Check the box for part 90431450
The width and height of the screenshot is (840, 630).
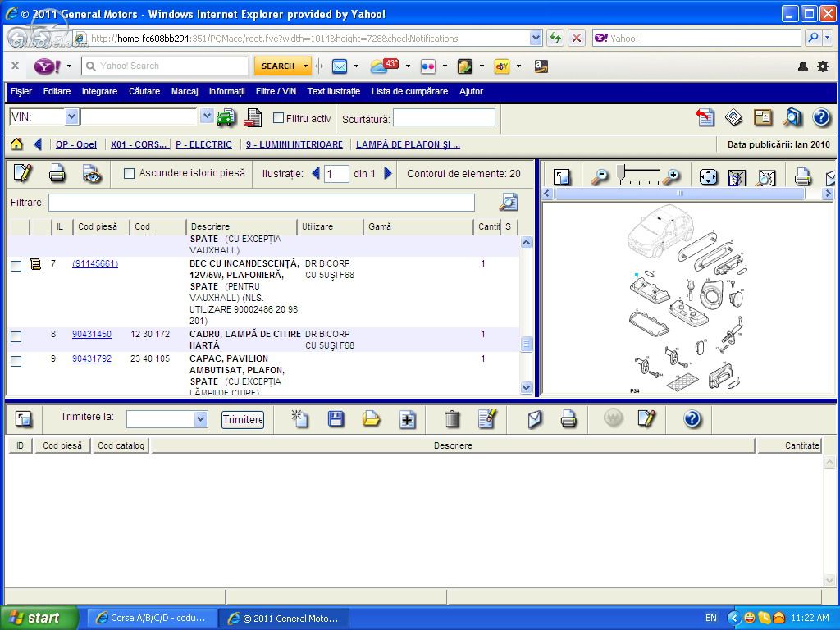pos(16,336)
